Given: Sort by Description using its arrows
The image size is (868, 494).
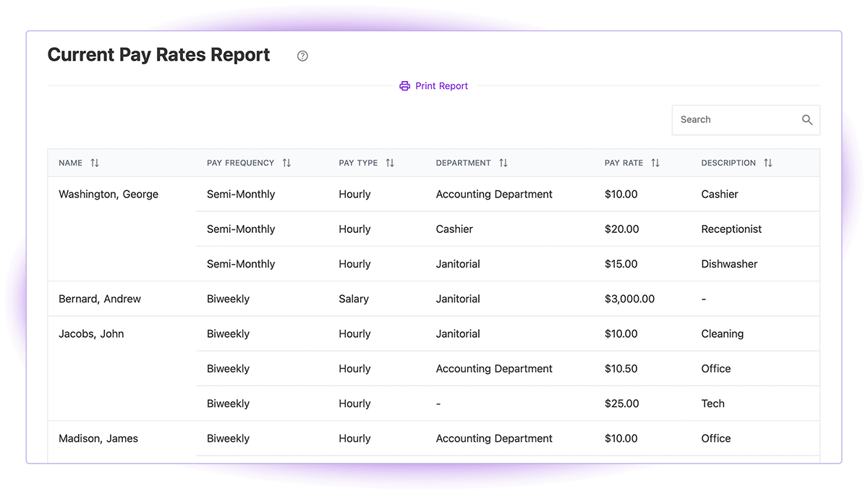Looking at the screenshot, I should click(768, 163).
